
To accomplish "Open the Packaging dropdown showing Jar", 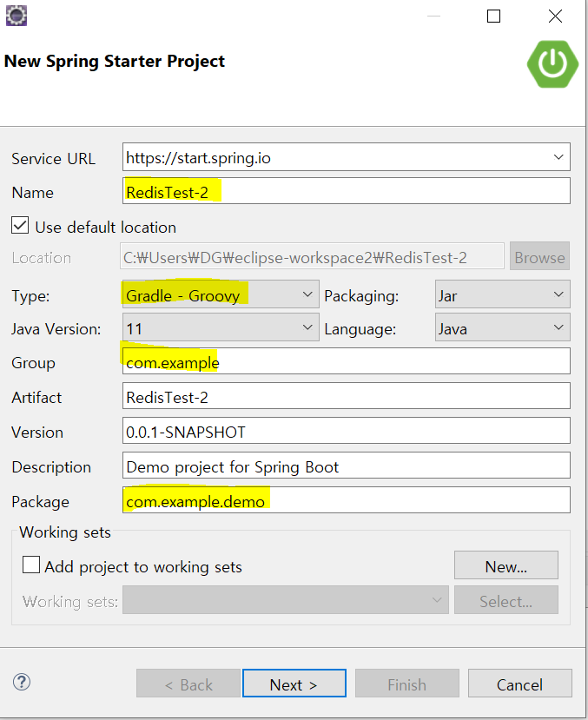I will pyautogui.click(x=503, y=294).
